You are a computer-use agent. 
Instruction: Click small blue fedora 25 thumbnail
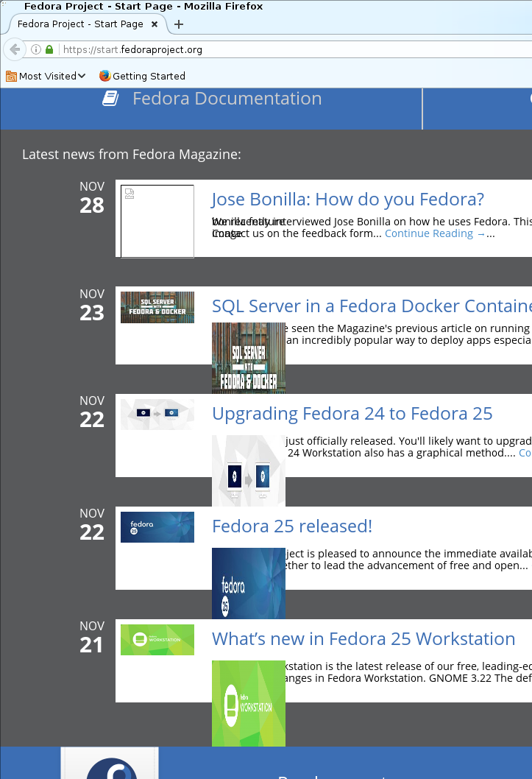(157, 527)
